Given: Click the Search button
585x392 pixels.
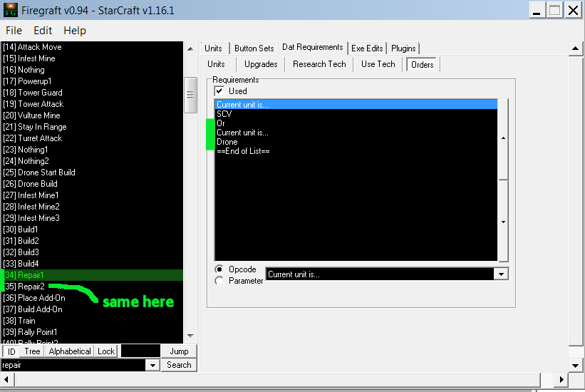Looking at the screenshot, I should (x=179, y=365).
